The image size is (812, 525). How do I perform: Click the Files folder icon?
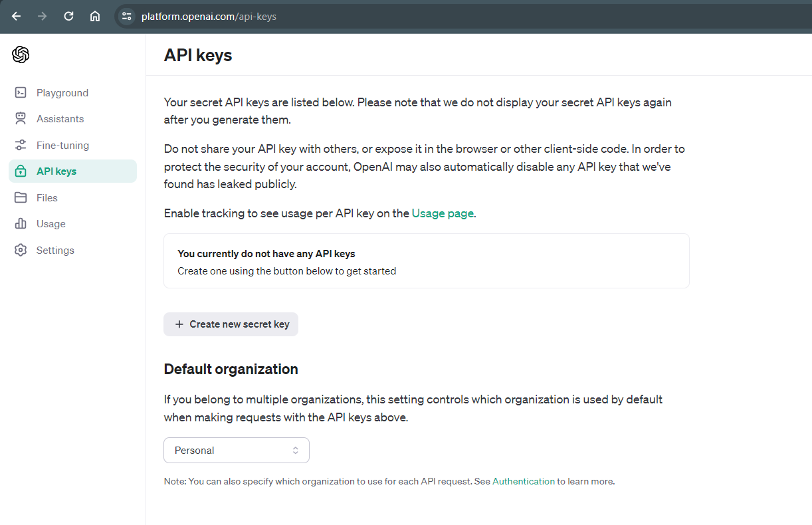click(x=21, y=198)
